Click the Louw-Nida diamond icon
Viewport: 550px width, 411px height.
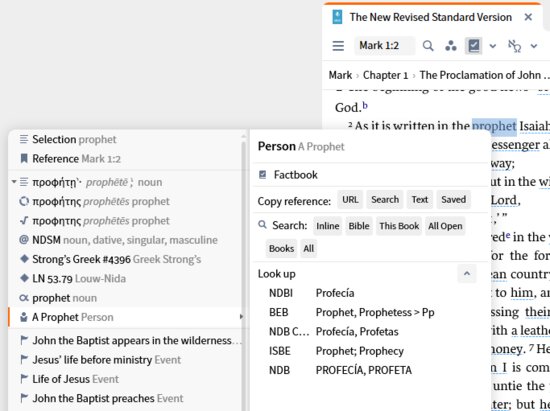[x=24, y=278]
